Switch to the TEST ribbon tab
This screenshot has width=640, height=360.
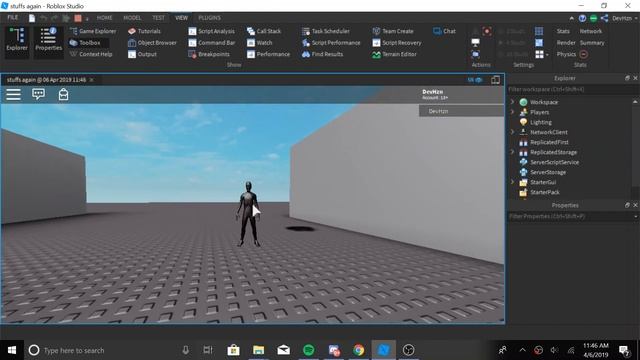pyautogui.click(x=158, y=18)
